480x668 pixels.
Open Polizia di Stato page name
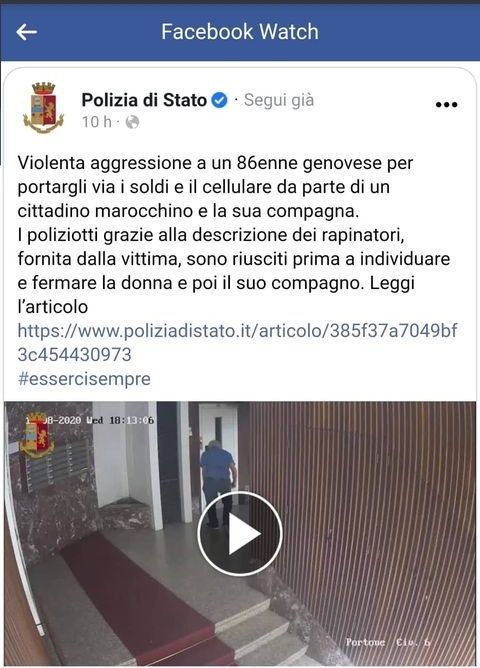click(144, 100)
